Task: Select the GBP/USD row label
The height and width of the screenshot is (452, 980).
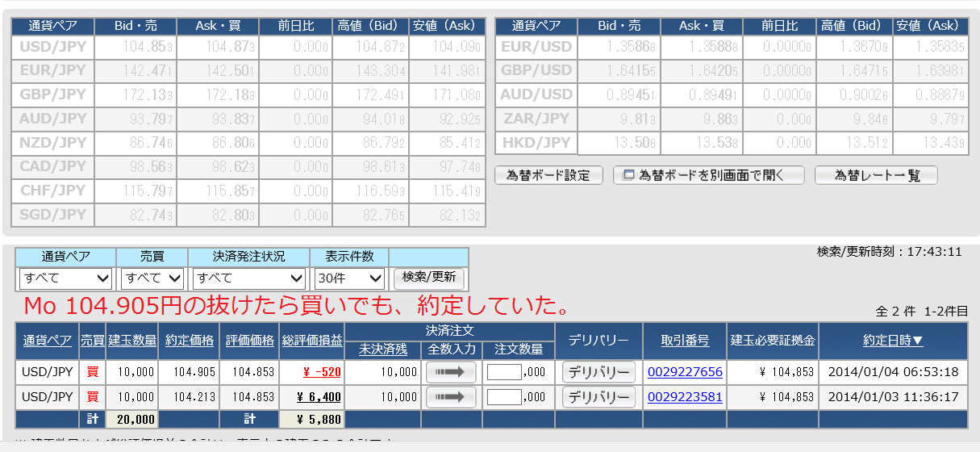Action: (536, 71)
